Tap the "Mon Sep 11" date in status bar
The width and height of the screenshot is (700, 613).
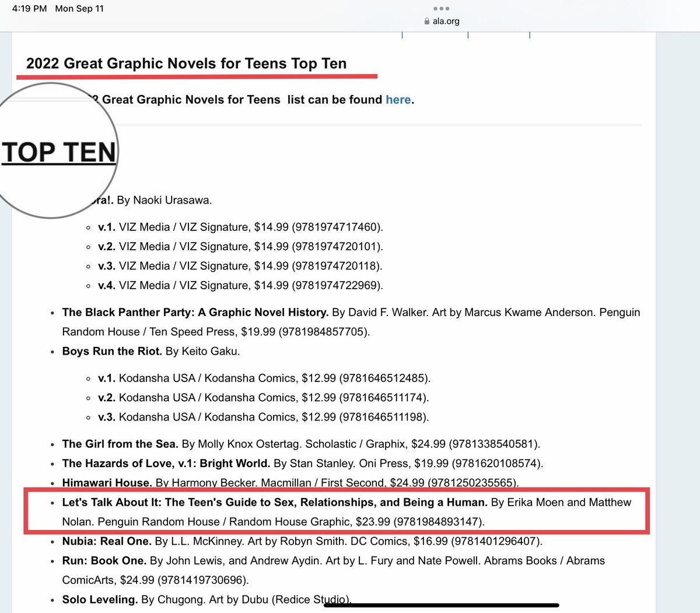tap(79, 9)
